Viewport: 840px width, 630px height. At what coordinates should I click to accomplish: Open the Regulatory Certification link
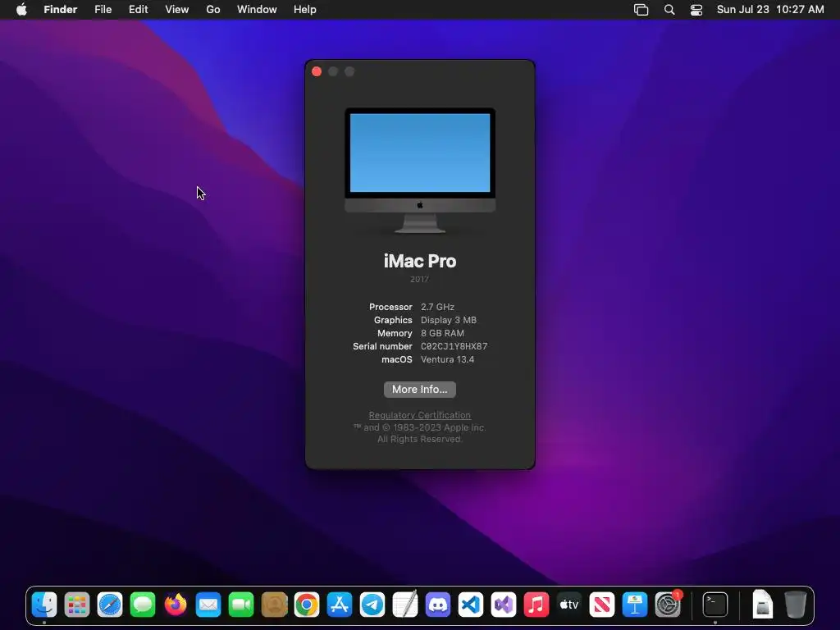pos(420,415)
